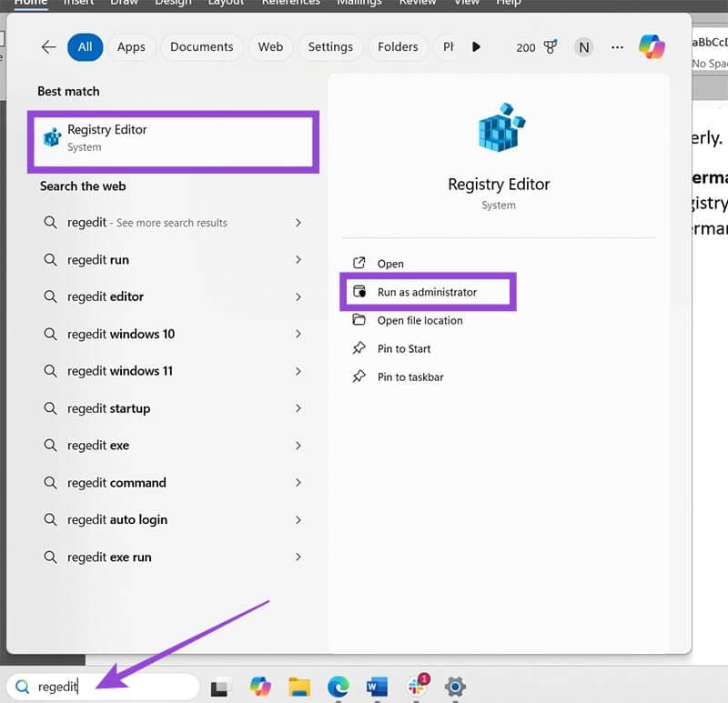This screenshot has width=728, height=703.
Task: Click Open in the Registry Editor actions
Action: pos(390,264)
